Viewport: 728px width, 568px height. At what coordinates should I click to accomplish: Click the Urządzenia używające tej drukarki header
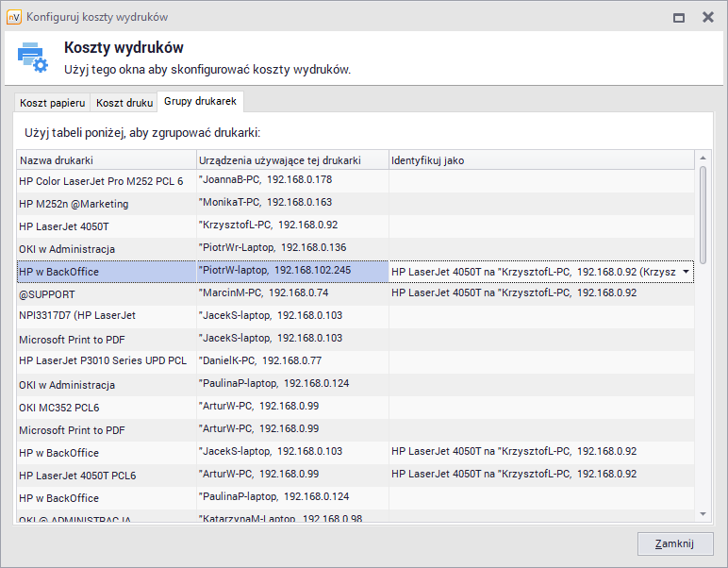point(292,160)
